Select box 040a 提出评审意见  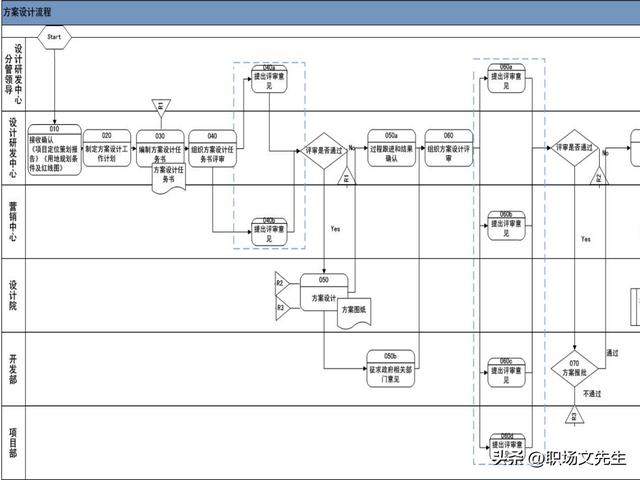pyautogui.click(x=269, y=79)
